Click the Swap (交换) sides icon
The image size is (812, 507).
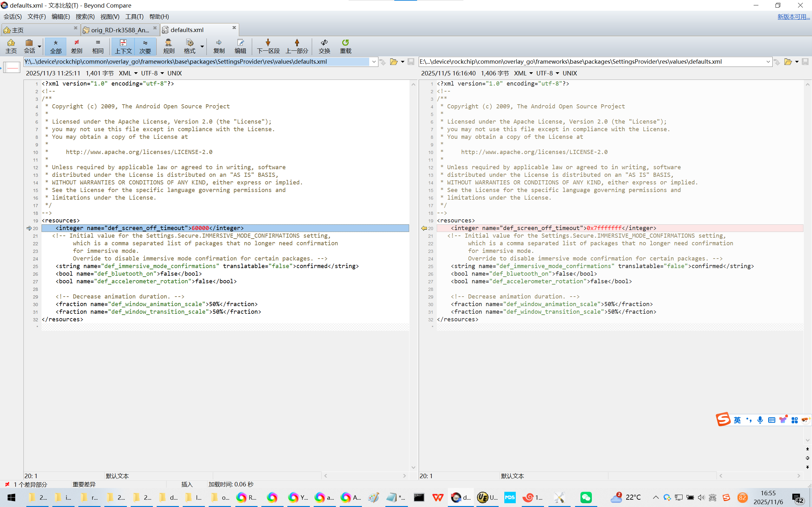[324, 43]
